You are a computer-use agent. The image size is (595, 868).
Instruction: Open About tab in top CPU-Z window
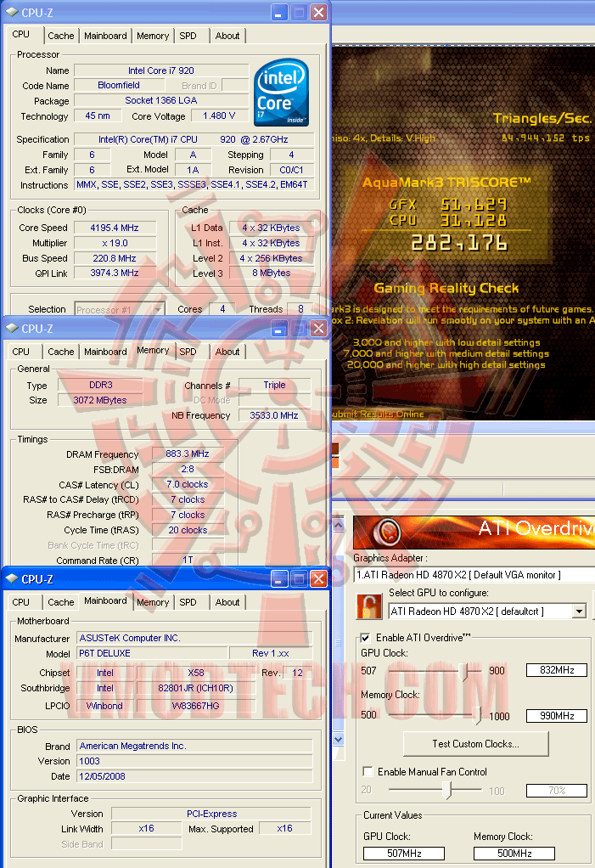pyautogui.click(x=227, y=36)
